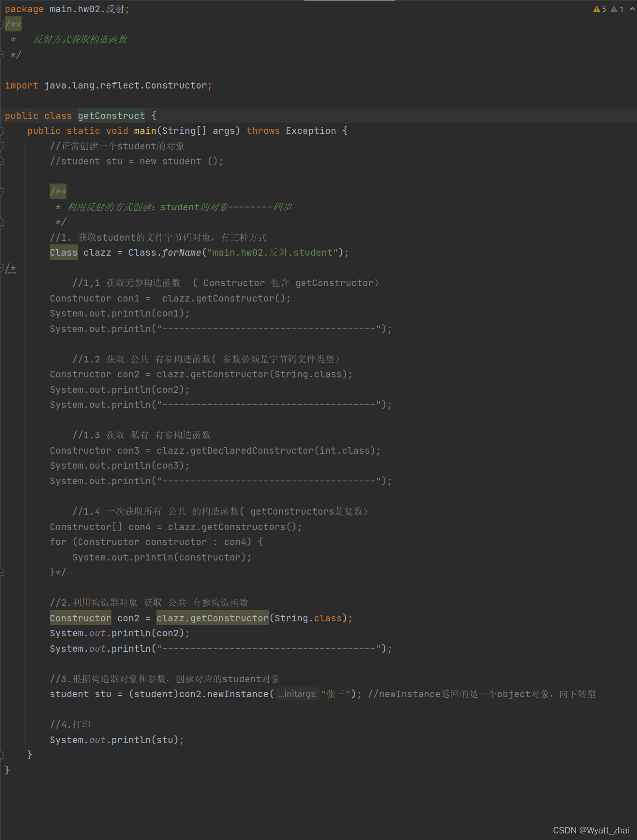
Task: Click the active 'System.out.println(con2);' line
Action: click(x=120, y=633)
